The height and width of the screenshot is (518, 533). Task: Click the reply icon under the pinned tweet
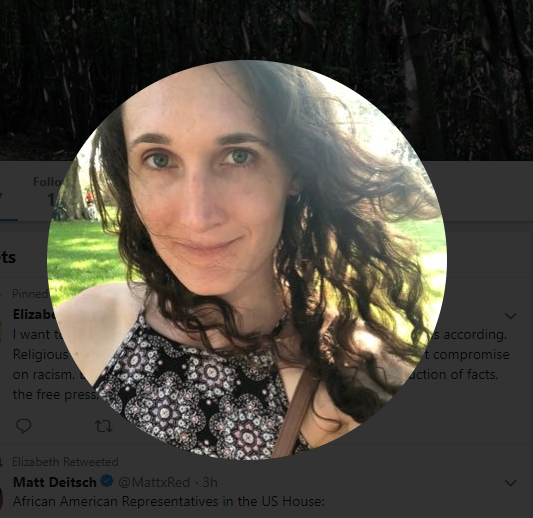23,426
